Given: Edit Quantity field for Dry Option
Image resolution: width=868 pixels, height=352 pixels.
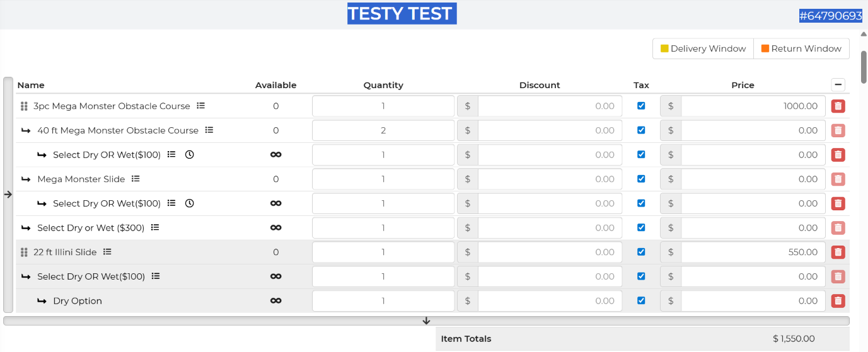Looking at the screenshot, I should pos(383,301).
